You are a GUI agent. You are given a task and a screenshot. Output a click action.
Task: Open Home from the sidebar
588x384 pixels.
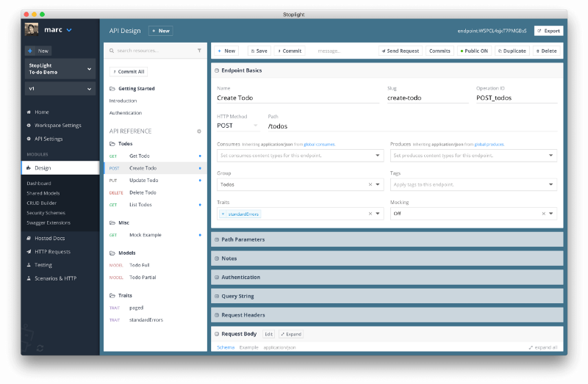(41, 112)
